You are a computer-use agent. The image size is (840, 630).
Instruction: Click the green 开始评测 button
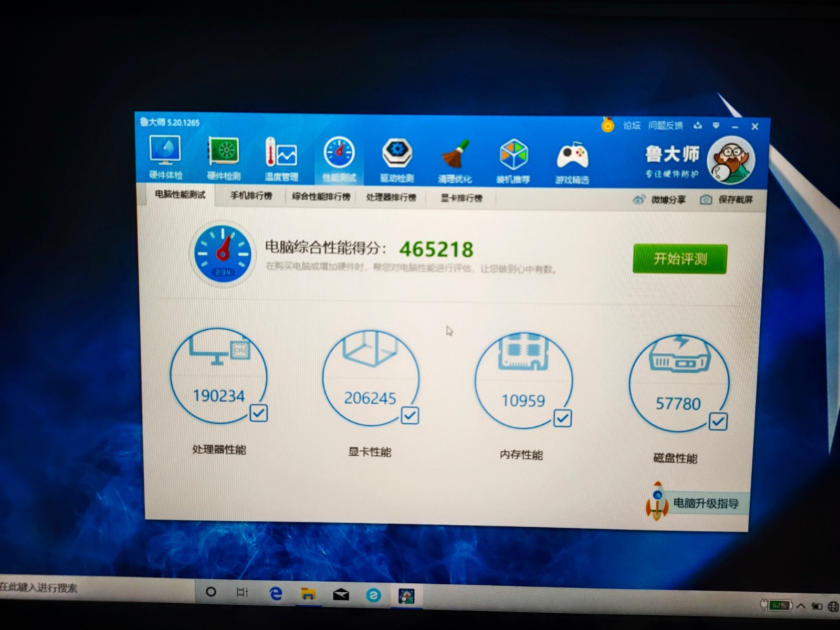coord(680,259)
